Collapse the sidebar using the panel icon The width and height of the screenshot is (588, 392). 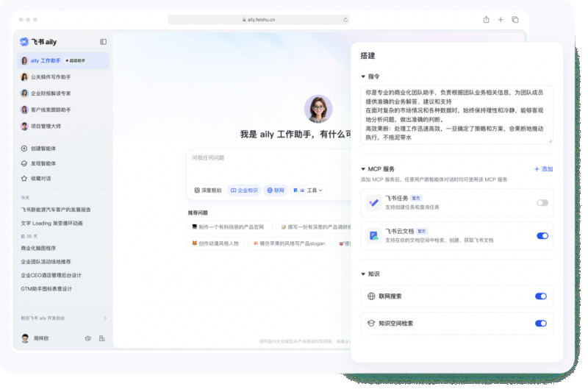pos(103,42)
